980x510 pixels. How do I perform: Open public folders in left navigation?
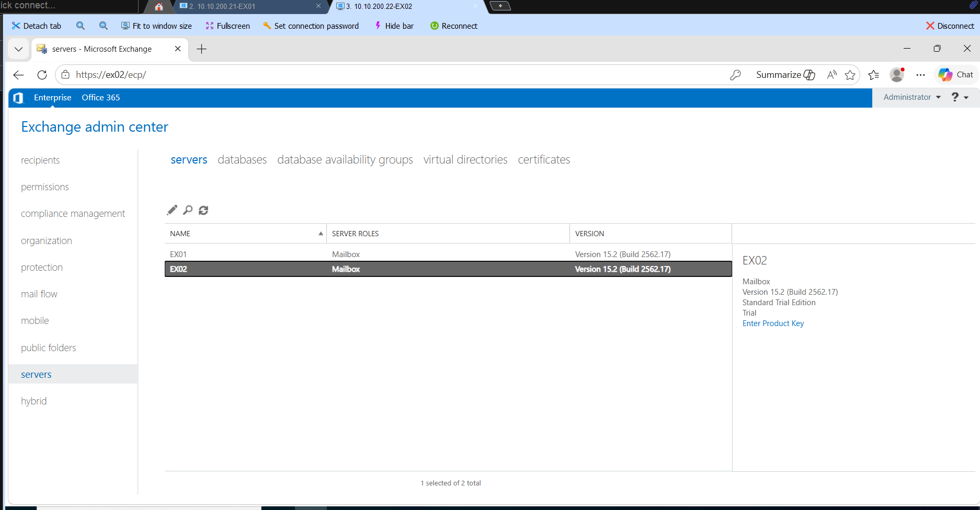[49, 347]
